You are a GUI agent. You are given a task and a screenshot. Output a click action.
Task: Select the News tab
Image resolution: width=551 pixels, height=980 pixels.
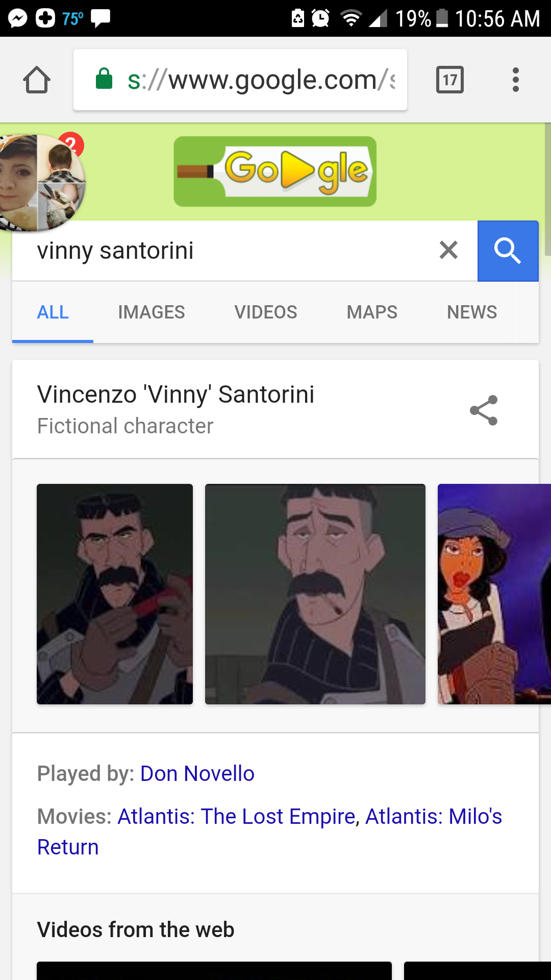(x=472, y=312)
